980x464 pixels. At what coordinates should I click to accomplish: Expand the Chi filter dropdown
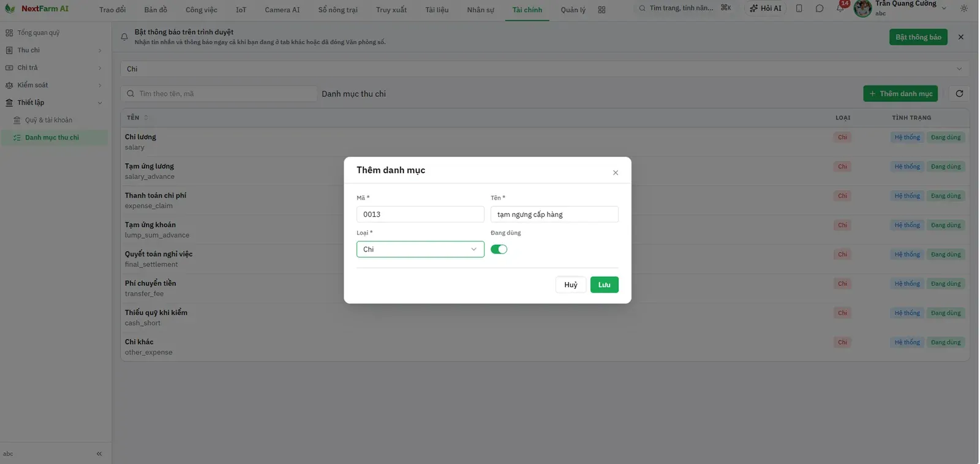click(x=545, y=69)
